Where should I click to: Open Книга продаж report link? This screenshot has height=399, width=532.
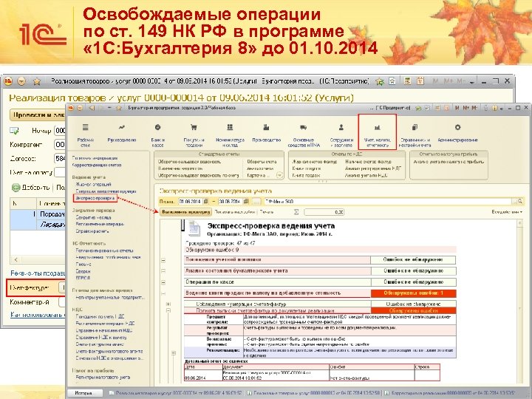pyautogui.click(x=306, y=175)
